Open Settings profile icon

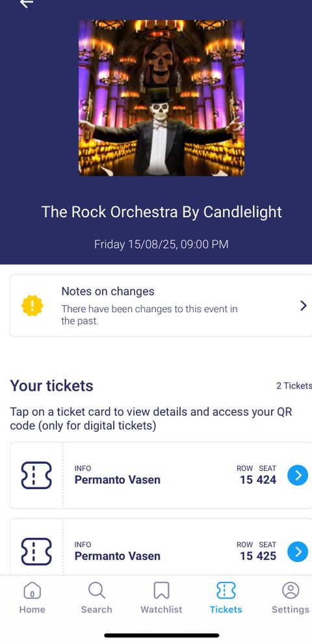(291, 590)
